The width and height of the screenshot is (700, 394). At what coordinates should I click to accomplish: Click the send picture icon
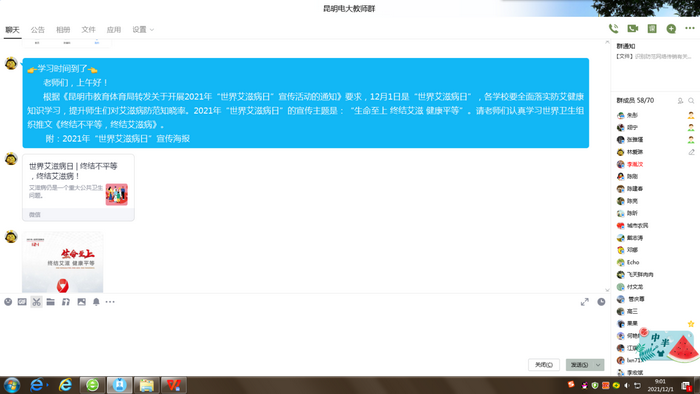point(81,302)
